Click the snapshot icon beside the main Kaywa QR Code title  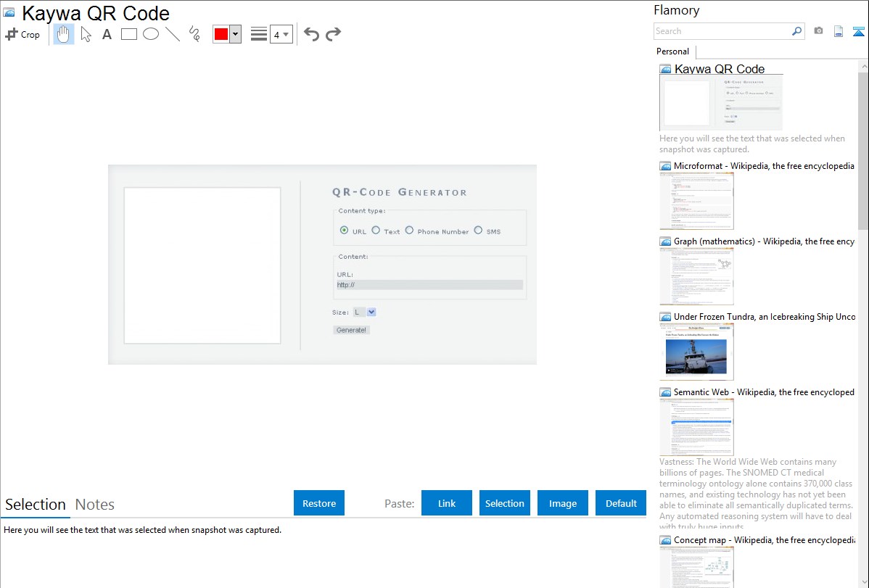9,12
